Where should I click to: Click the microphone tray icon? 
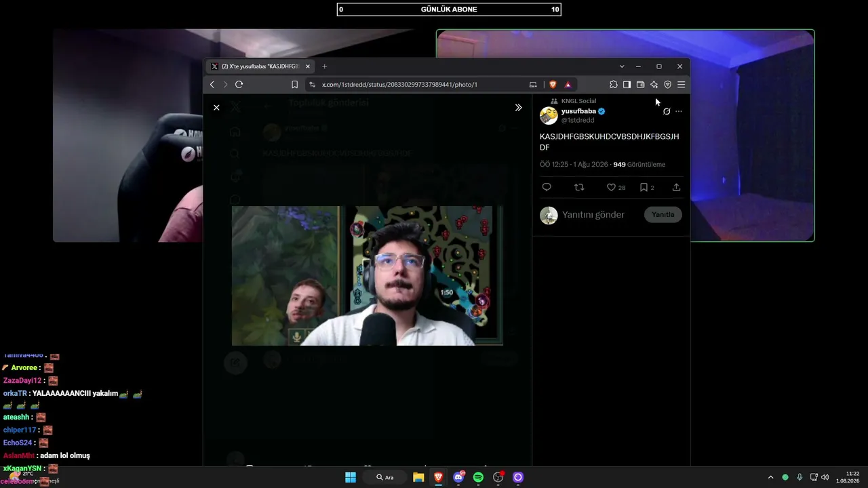tap(800, 477)
